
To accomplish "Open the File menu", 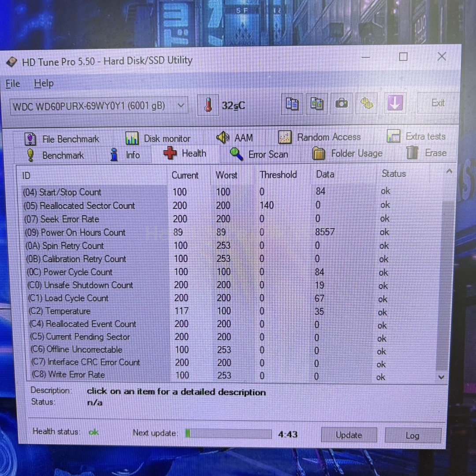I will 13,83.
